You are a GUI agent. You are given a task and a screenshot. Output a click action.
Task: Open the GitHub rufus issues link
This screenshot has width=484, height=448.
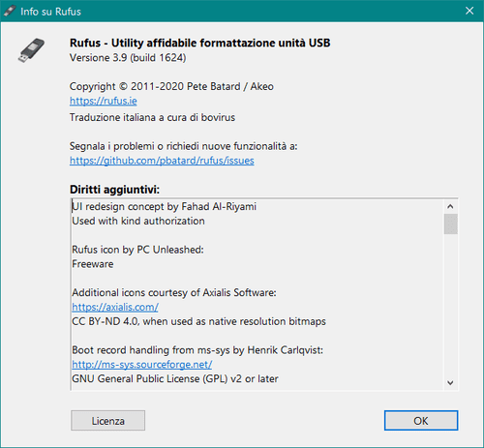162,161
